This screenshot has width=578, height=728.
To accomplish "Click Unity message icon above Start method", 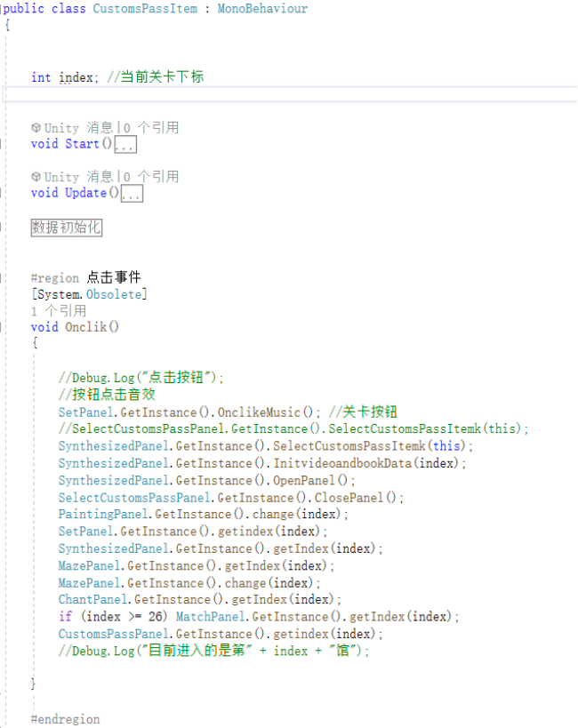I will click(36, 127).
